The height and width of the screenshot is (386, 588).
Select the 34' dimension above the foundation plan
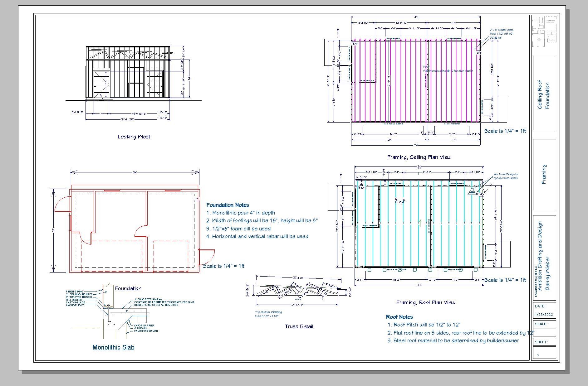point(135,172)
